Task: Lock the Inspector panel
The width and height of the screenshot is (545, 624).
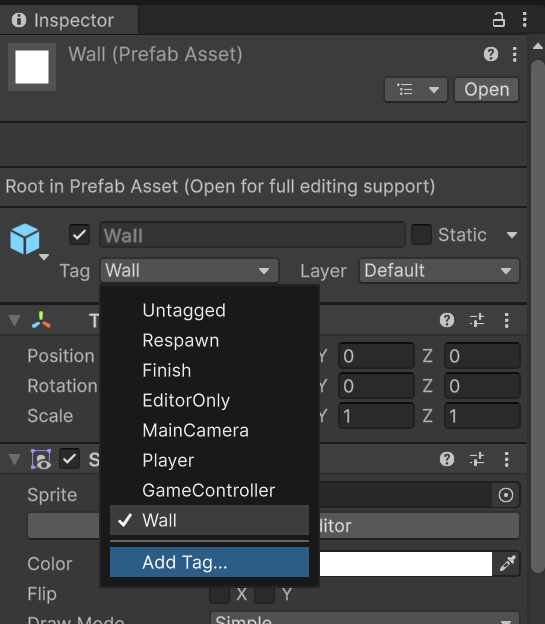Action: (498, 20)
